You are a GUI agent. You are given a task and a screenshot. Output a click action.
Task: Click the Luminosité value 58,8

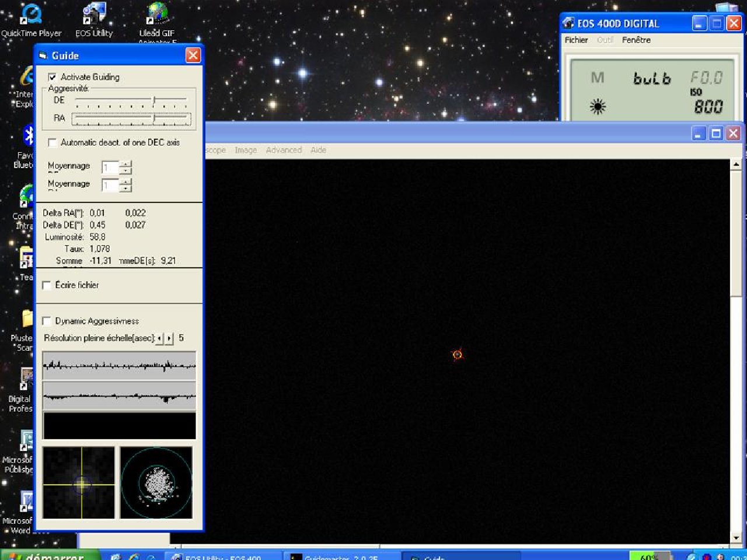97,237
